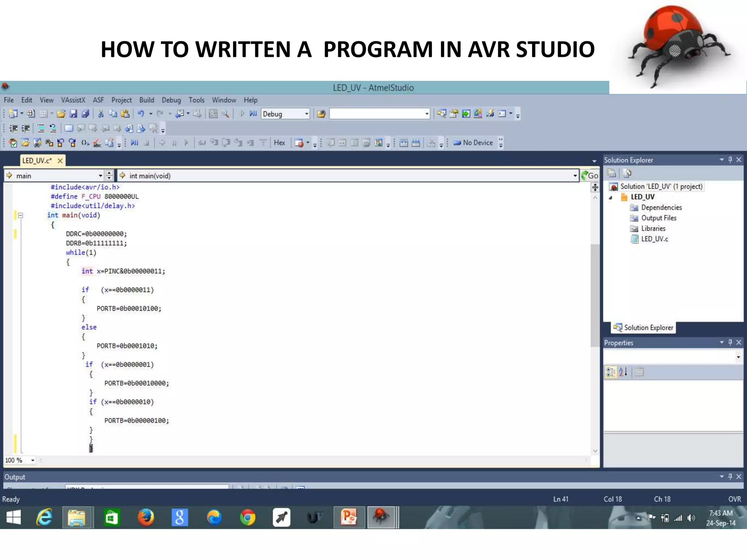Click the Save file icon
The image size is (747, 560).
[73, 114]
